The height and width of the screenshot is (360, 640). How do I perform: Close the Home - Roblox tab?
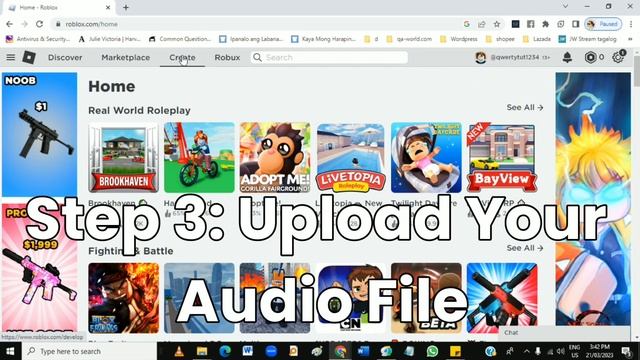108,7
